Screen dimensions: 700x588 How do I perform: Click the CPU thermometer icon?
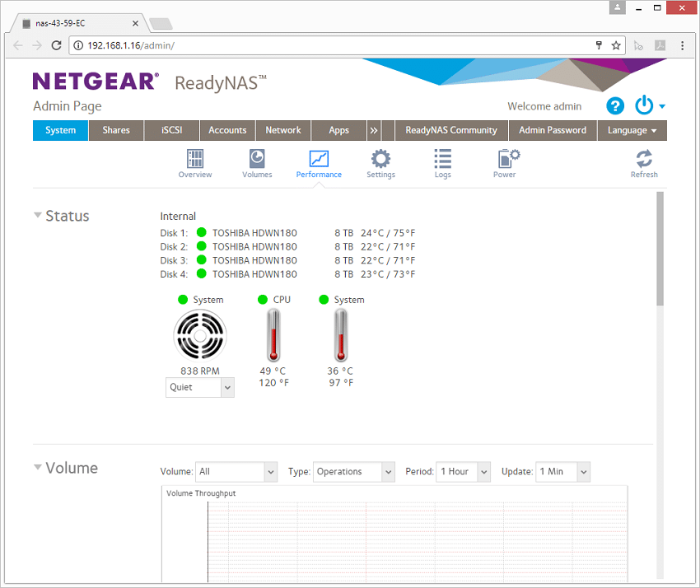click(273, 335)
